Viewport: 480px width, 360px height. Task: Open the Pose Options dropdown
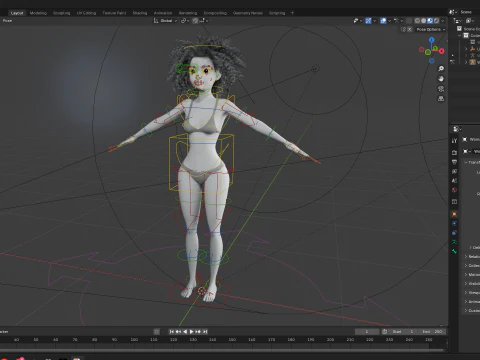click(431, 29)
